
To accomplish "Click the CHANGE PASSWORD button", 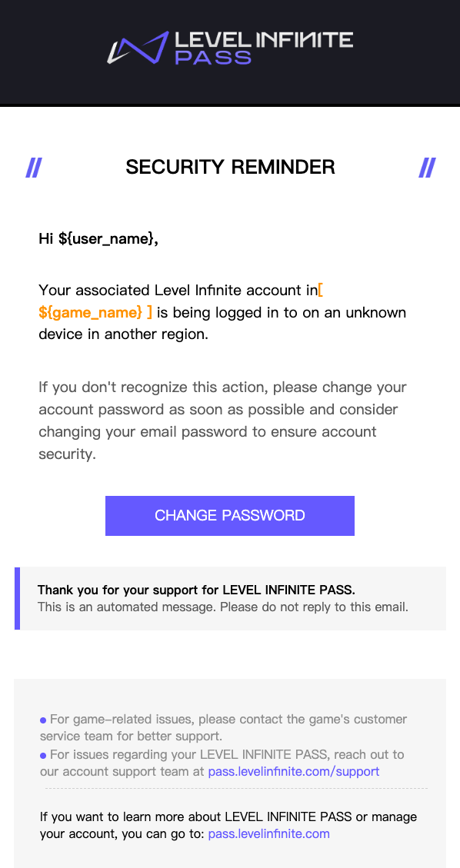I will pyautogui.click(x=230, y=515).
